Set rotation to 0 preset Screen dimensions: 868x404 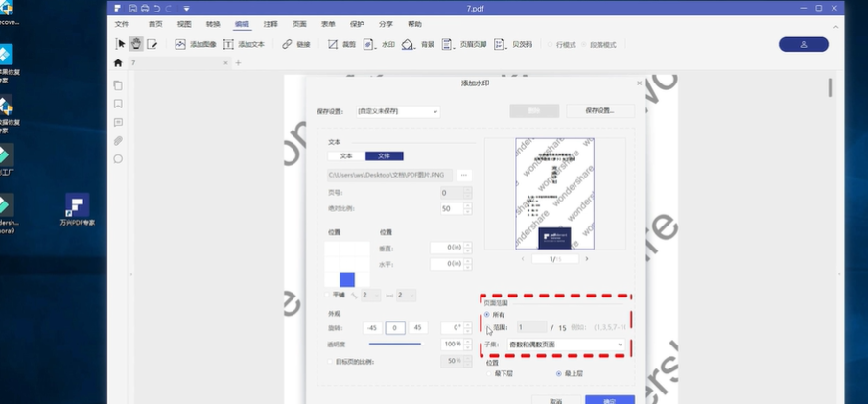coord(395,328)
